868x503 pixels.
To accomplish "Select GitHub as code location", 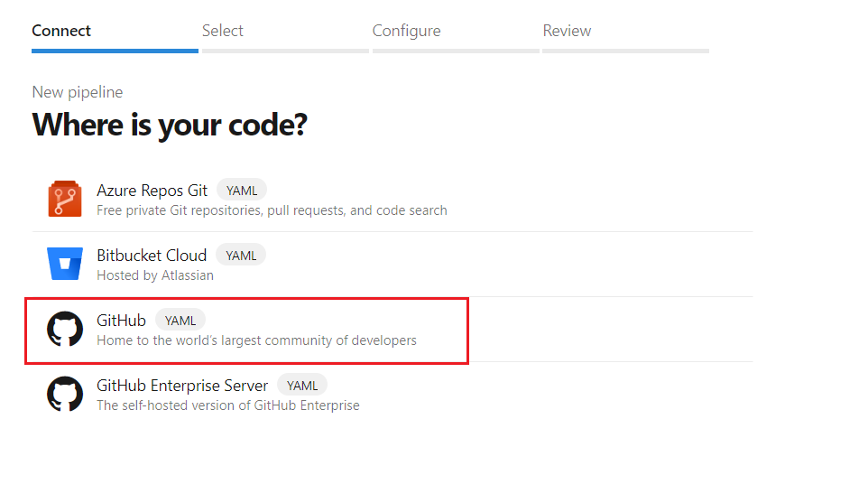I will click(392, 330).
